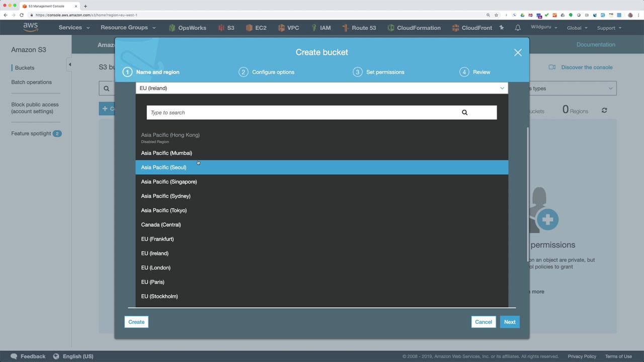
Task: Open the EC2 shortcut in the navbar
Action: click(256, 28)
